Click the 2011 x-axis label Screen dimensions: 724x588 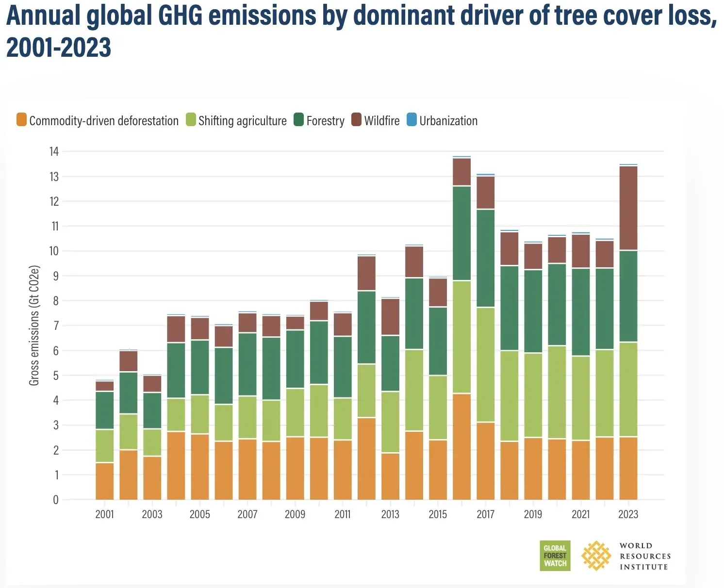(x=343, y=514)
